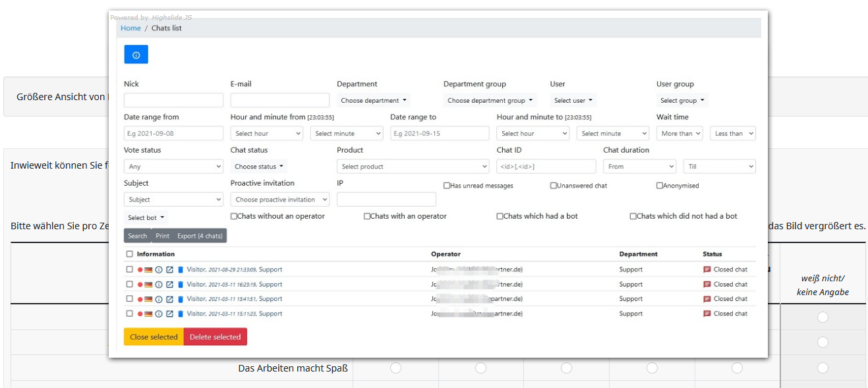Open the 15:11:23 chat in a new window
868x388 pixels.
169,314
